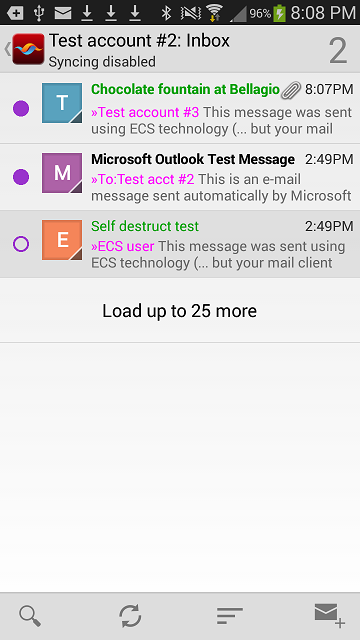Tap the Bluetooth status bar icon
The height and width of the screenshot is (640, 360).
tap(166, 13)
